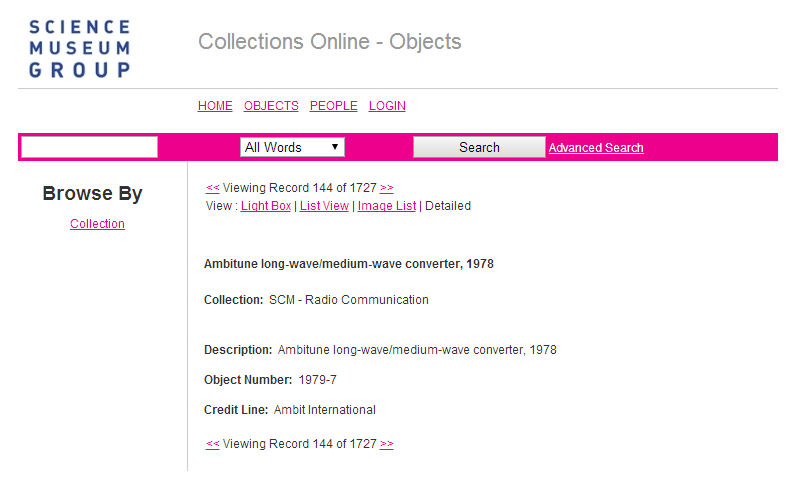
Task: Click the LOGIN link
Action: point(387,106)
